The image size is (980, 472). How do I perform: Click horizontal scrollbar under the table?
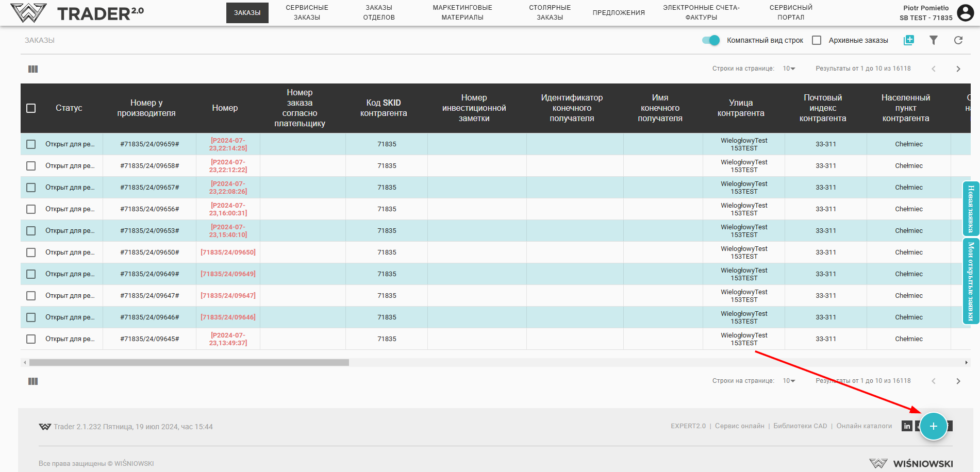pos(189,363)
